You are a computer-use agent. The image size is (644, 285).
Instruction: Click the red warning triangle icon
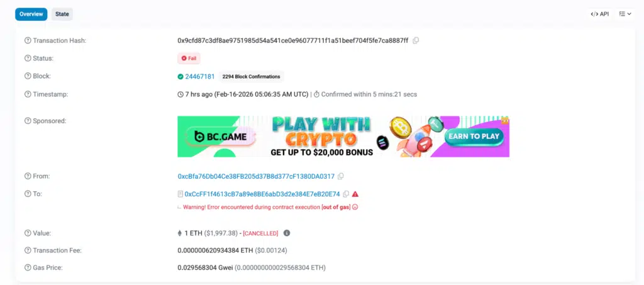pyautogui.click(x=355, y=194)
